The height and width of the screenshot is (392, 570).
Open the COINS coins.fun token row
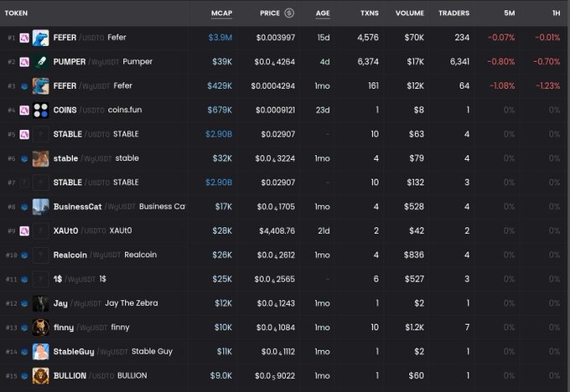(285, 110)
